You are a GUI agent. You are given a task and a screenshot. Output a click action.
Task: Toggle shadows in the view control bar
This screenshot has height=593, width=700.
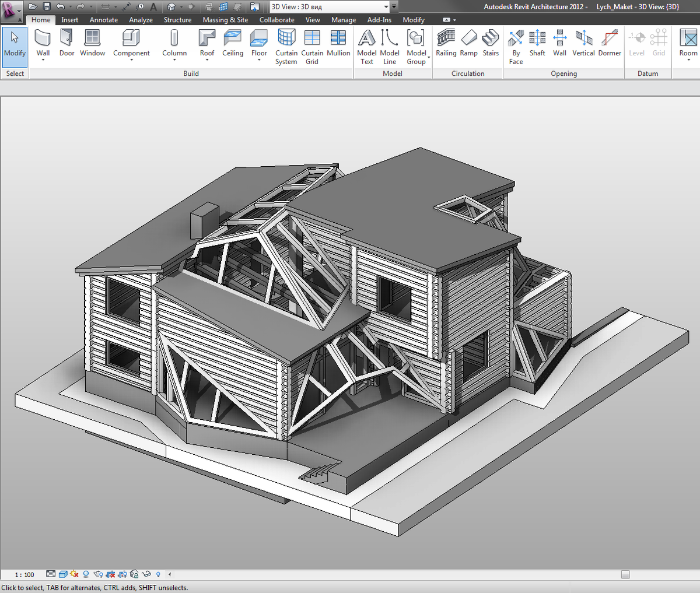(x=86, y=574)
